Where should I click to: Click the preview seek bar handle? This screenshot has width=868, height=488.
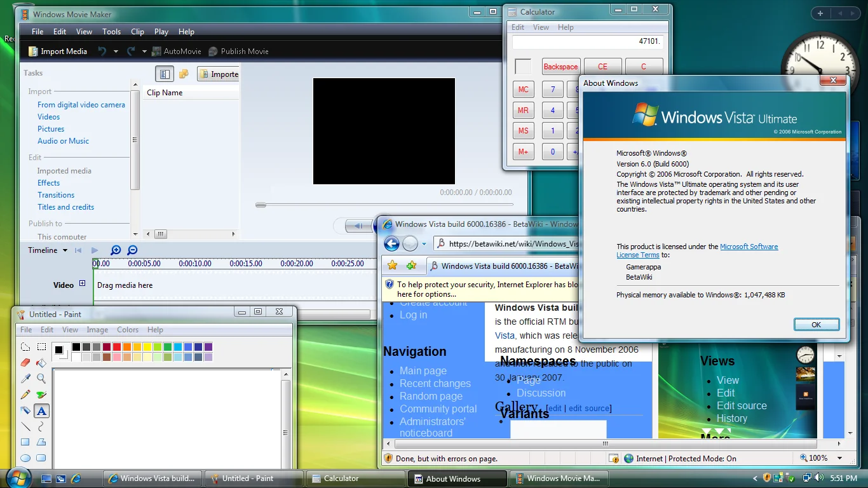[261, 205]
